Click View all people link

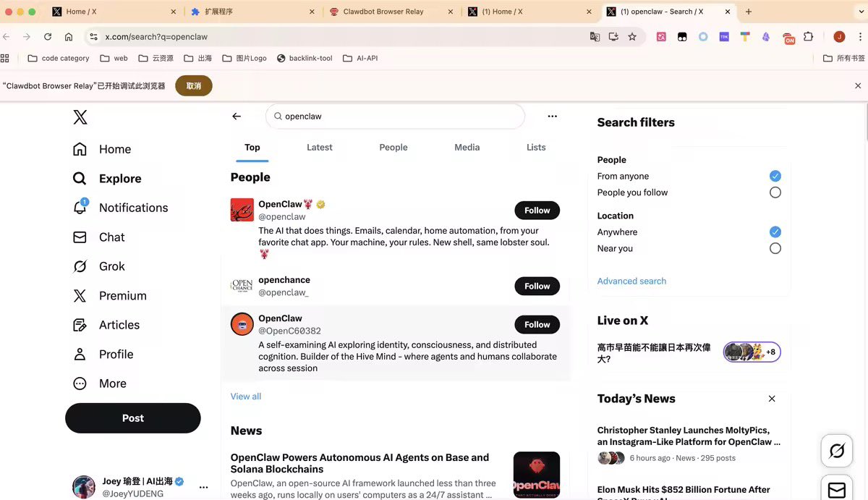[x=246, y=397]
